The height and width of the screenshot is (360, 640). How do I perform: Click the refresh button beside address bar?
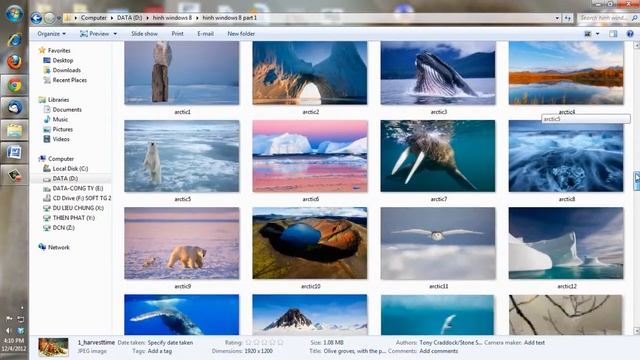coord(568,18)
